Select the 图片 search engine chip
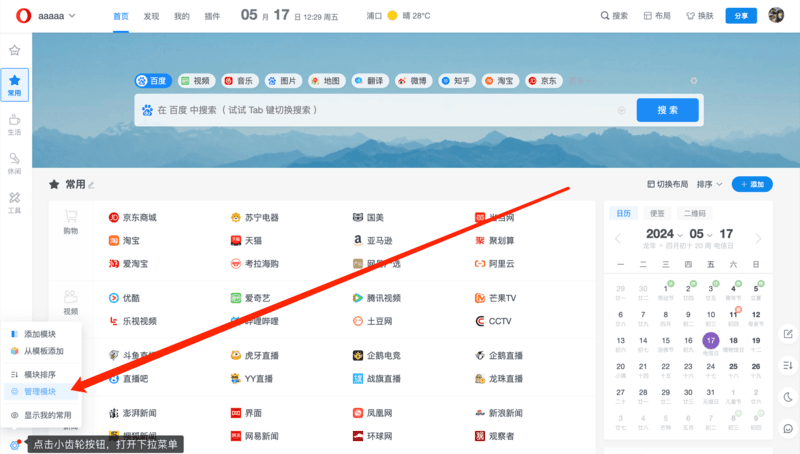The width and height of the screenshot is (800, 454). point(283,81)
